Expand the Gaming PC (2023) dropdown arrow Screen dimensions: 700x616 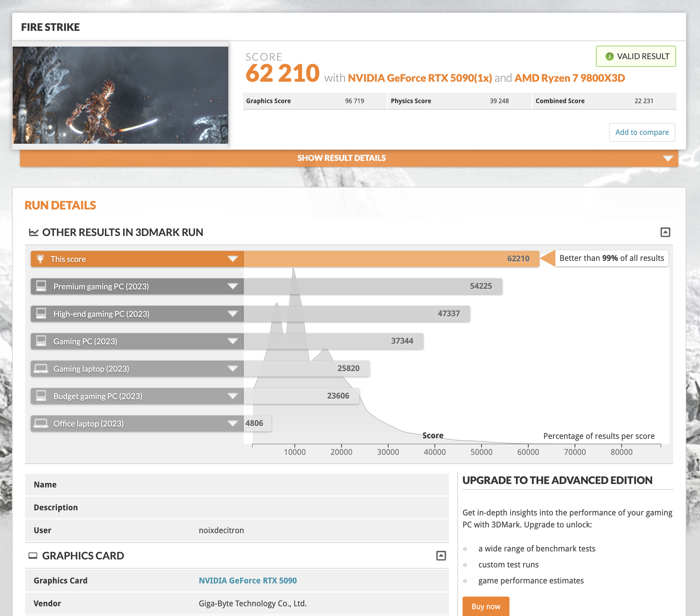click(233, 341)
